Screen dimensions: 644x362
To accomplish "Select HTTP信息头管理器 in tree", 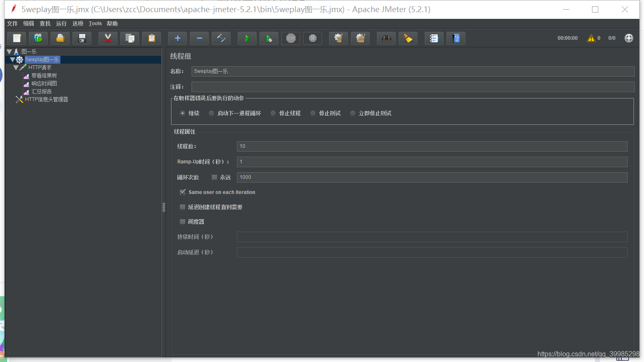I will [x=47, y=99].
